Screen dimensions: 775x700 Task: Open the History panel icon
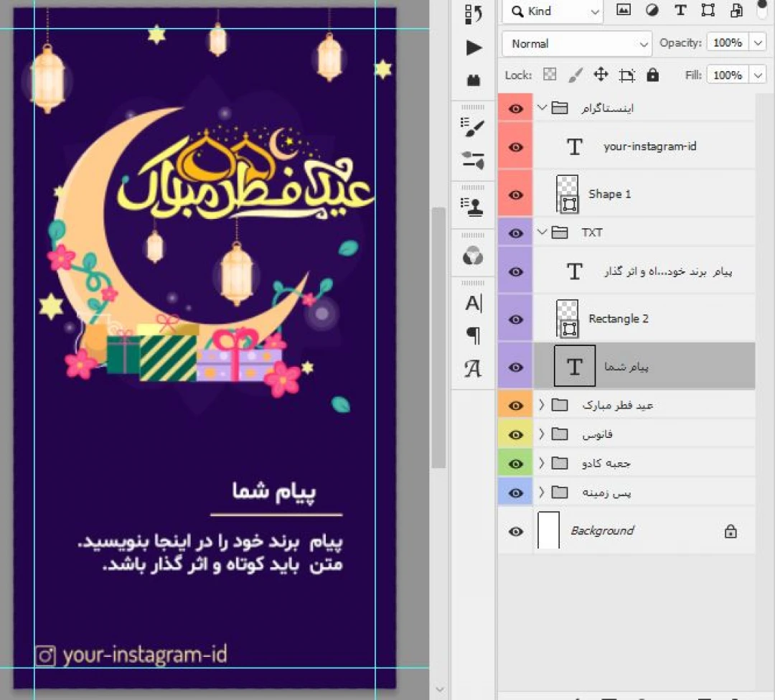tap(474, 14)
